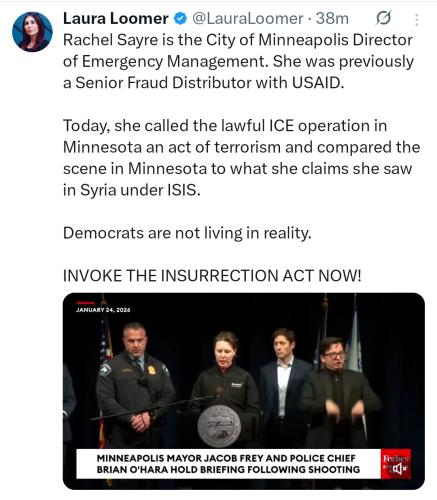Image resolution: width=437 pixels, height=500 pixels.
Task: Open the tweet via 38m timestamp
Action: [332, 19]
